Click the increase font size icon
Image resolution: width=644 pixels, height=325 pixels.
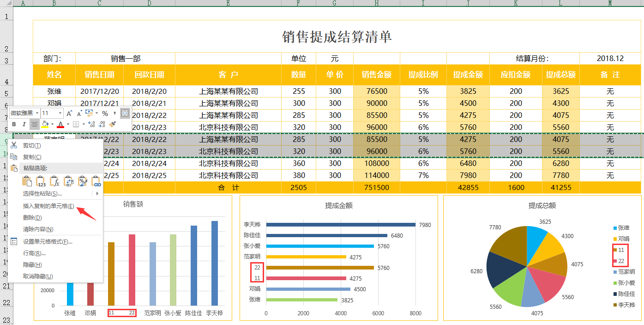(69, 113)
